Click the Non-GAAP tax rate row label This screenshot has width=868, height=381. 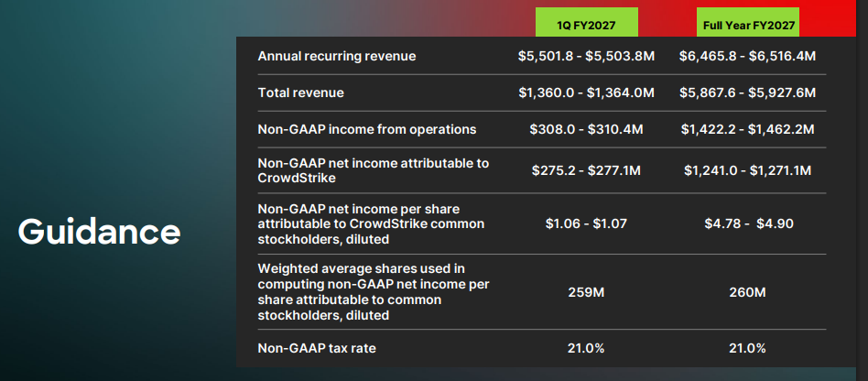[317, 348]
